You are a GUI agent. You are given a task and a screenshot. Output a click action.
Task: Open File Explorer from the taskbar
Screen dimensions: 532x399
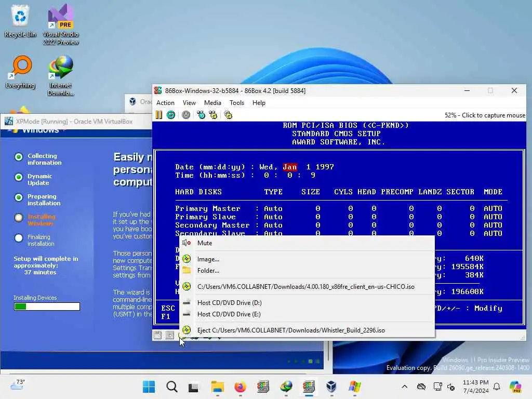click(x=217, y=387)
